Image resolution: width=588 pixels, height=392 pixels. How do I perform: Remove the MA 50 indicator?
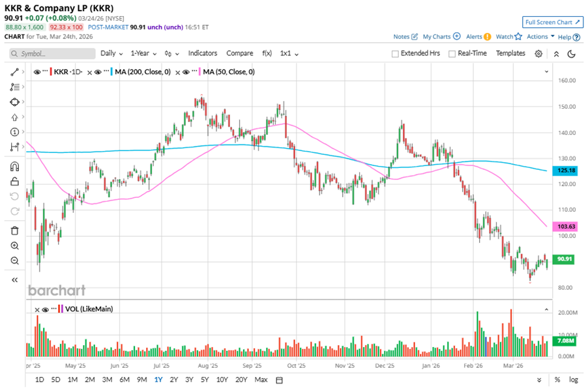point(178,72)
